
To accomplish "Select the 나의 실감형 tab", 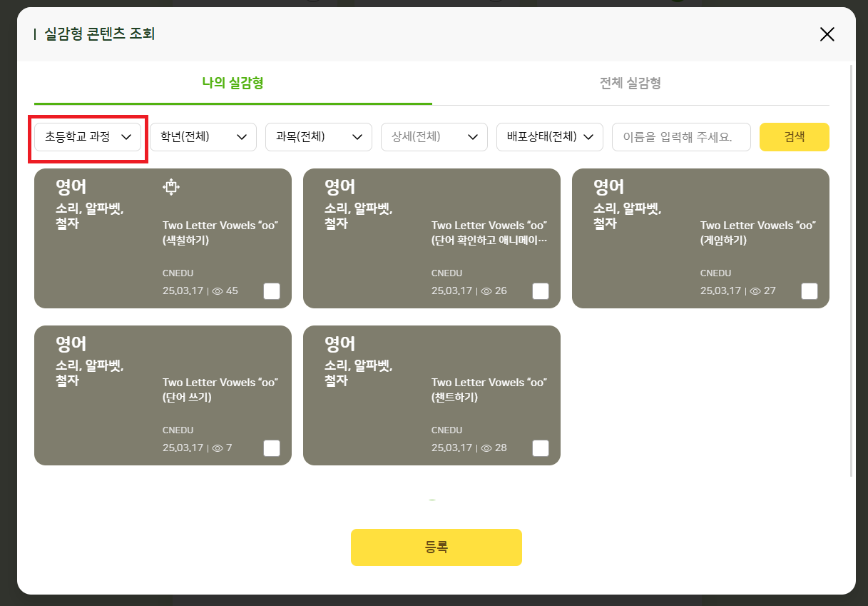I will [233, 84].
